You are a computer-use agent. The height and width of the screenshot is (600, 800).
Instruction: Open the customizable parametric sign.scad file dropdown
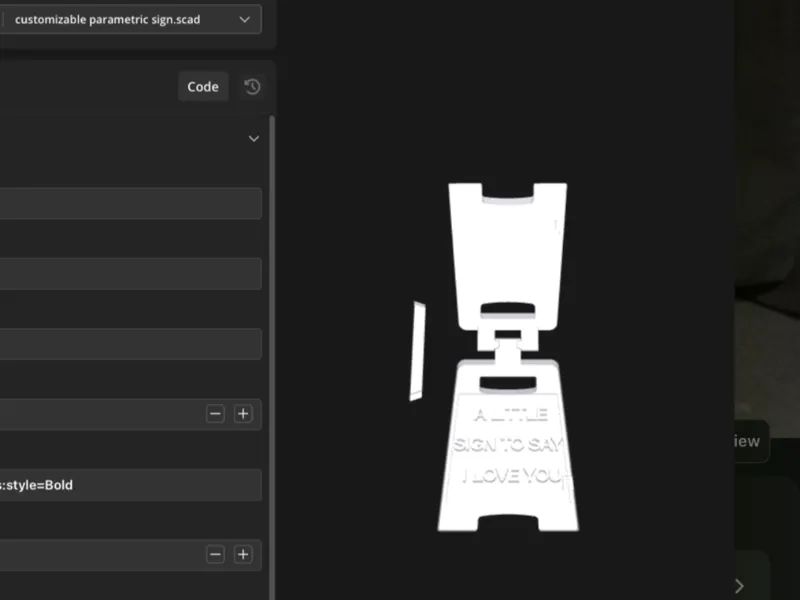(131, 19)
